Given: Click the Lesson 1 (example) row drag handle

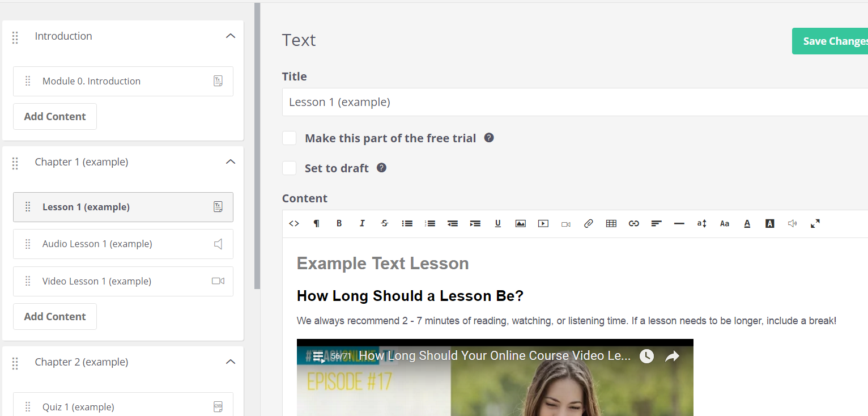Looking at the screenshot, I should [28, 207].
